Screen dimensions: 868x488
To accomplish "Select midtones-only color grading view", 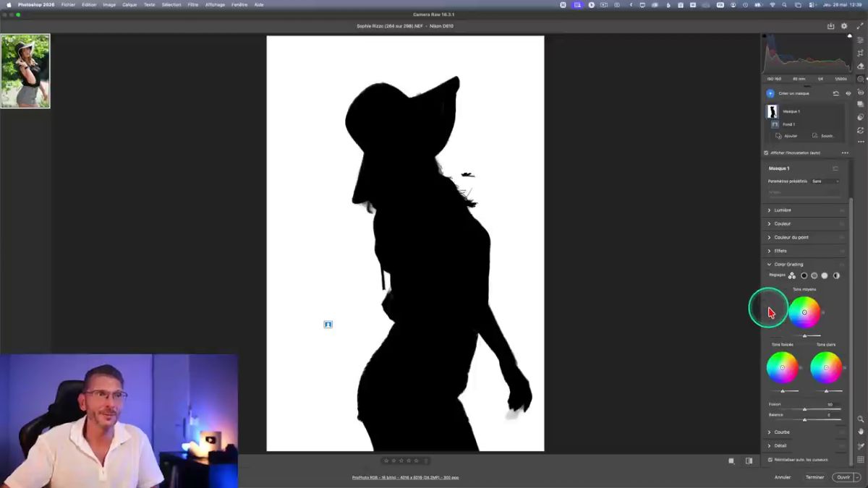I will click(814, 275).
